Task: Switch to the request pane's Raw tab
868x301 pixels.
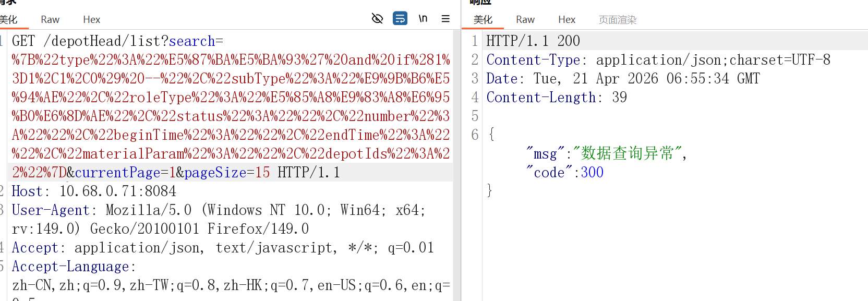Action: click(x=50, y=19)
